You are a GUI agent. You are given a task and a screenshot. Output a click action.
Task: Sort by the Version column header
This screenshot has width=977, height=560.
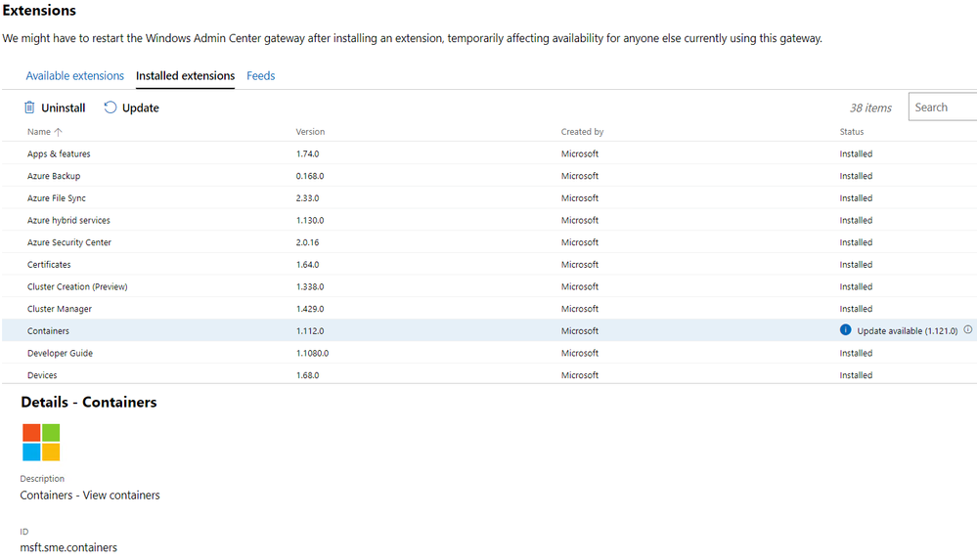click(310, 132)
